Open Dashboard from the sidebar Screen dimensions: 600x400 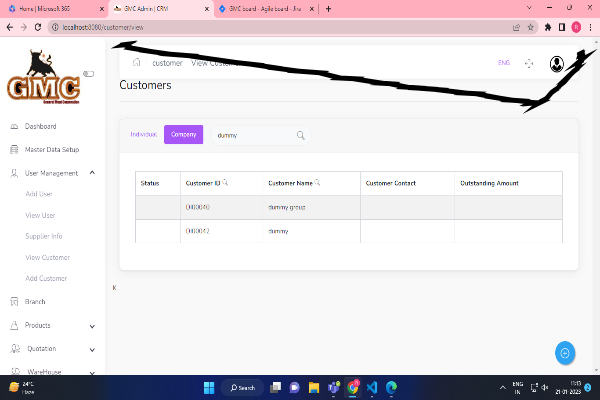(40, 127)
